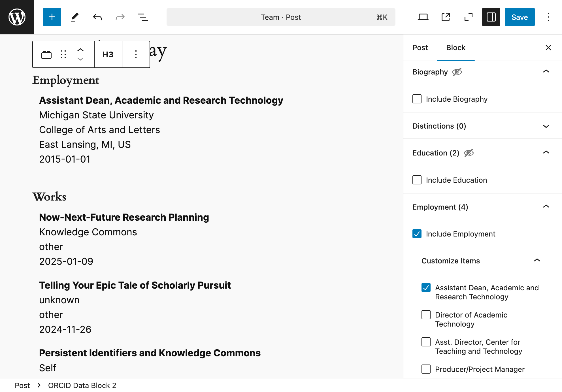
Task: Click the hidden-eye icon beside Education (2)
Action: coord(469,153)
